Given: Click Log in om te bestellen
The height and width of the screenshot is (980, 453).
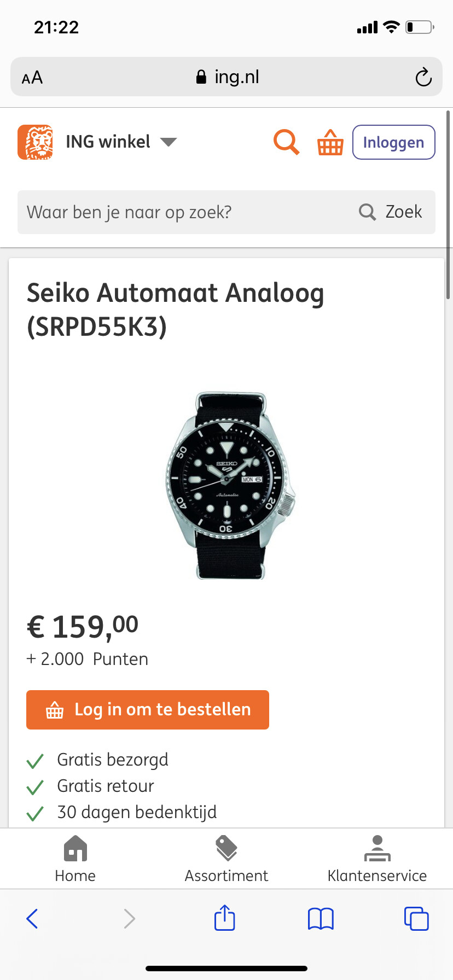Looking at the screenshot, I should click(148, 710).
